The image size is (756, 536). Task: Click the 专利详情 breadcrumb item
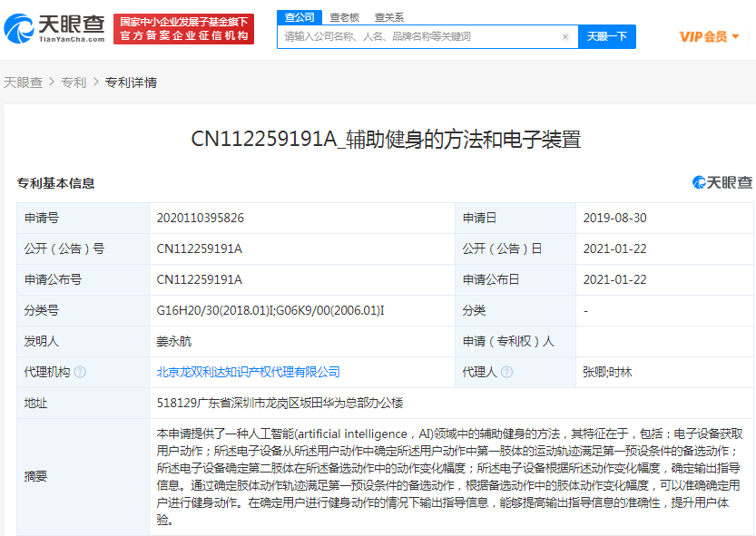[131, 83]
